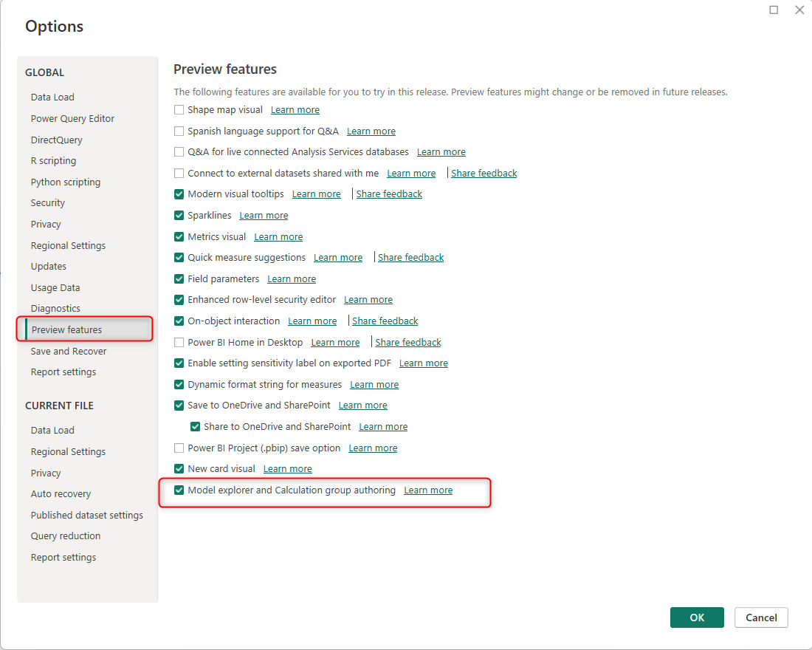Viewport: 812px width, 650px height.
Task: Maximize the Options dialog window
Action: 774,10
